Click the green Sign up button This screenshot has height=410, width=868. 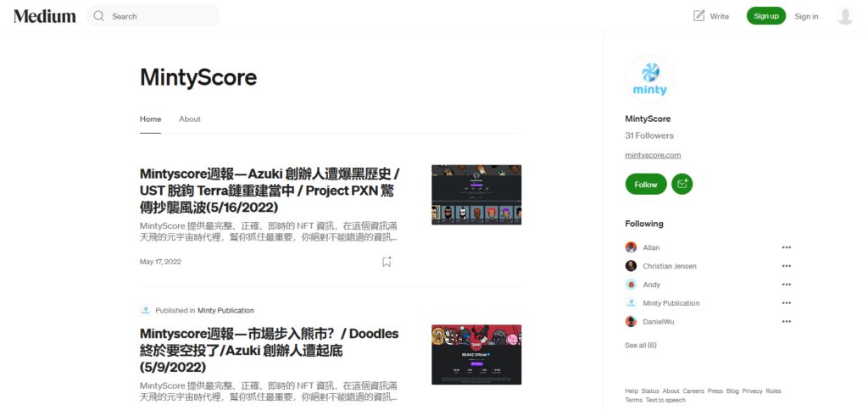tap(766, 16)
